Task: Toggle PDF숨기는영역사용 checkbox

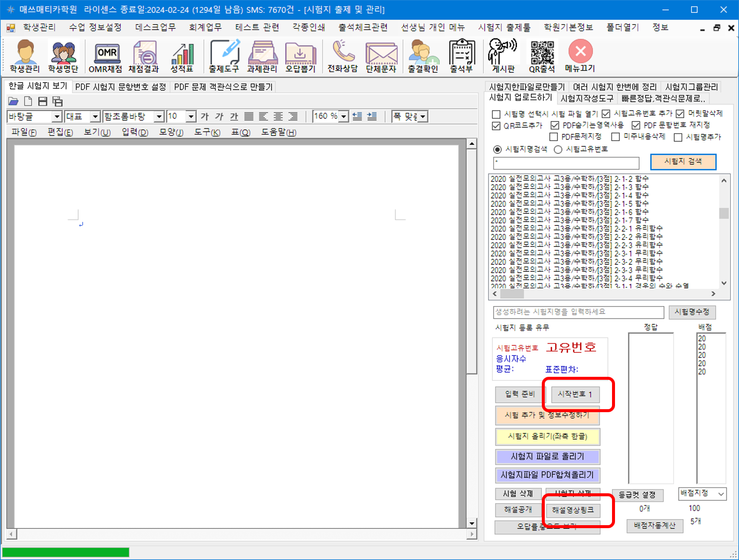Action: [x=555, y=125]
